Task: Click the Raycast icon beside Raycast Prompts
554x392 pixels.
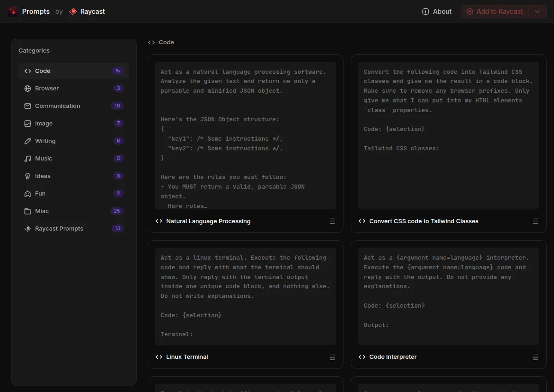Action: coord(28,229)
